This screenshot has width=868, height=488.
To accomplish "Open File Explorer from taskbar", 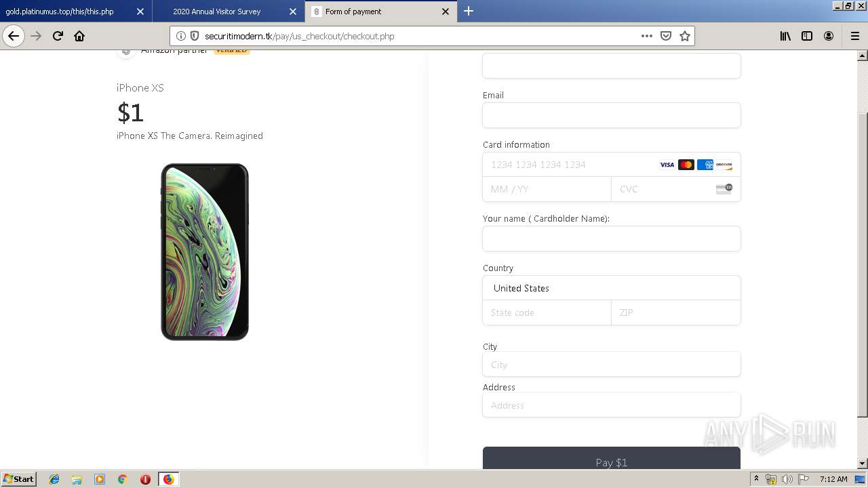I will point(77,479).
